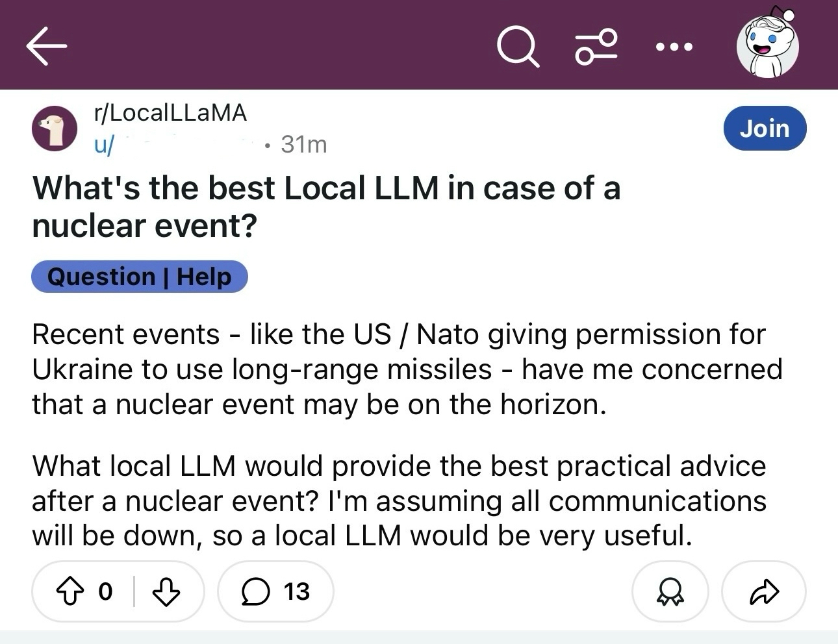This screenshot has width=838, height=644.
Task: Give an award using the award icon
Action: (x=670, y=591)
